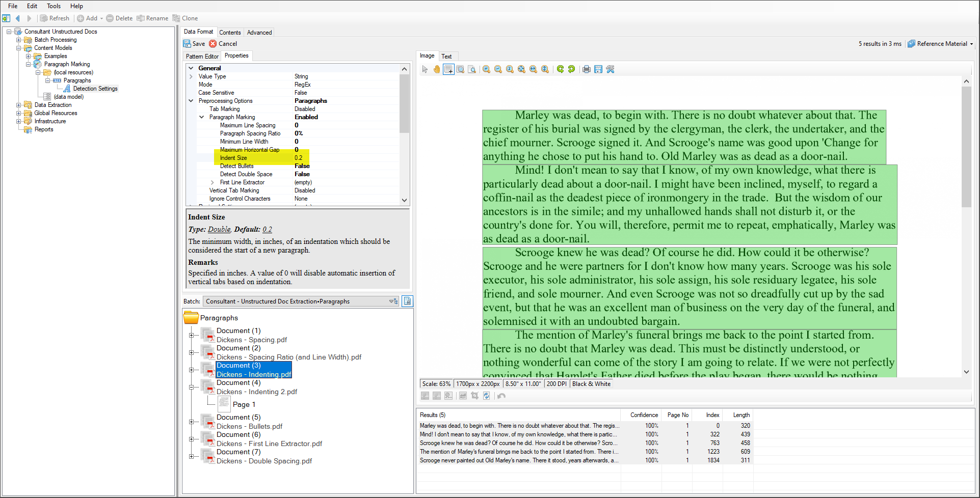The width and height of the screenshot is (980, 498).
Task: Click the Cancel button
Action: click(223, 44)
